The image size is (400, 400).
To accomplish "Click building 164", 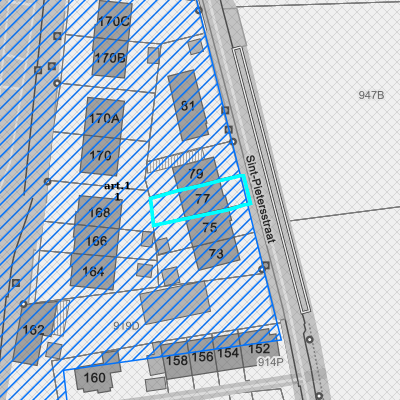I will (x=93, y=272).
